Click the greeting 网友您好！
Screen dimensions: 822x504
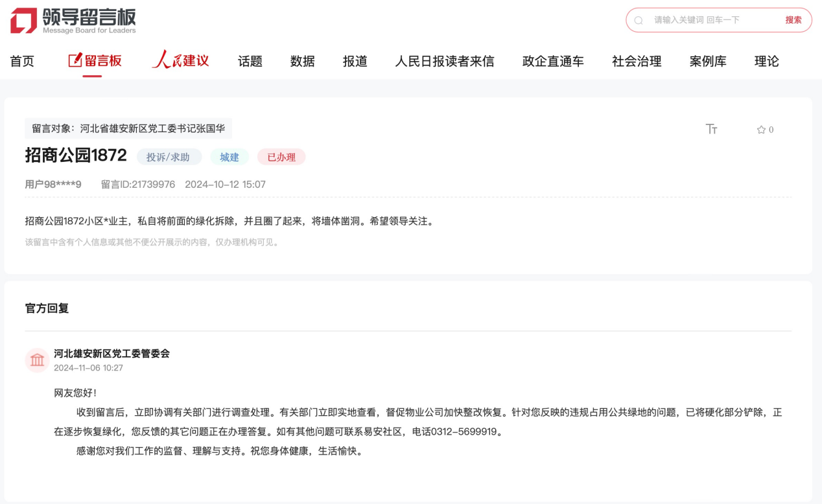[x=75, y=393]
